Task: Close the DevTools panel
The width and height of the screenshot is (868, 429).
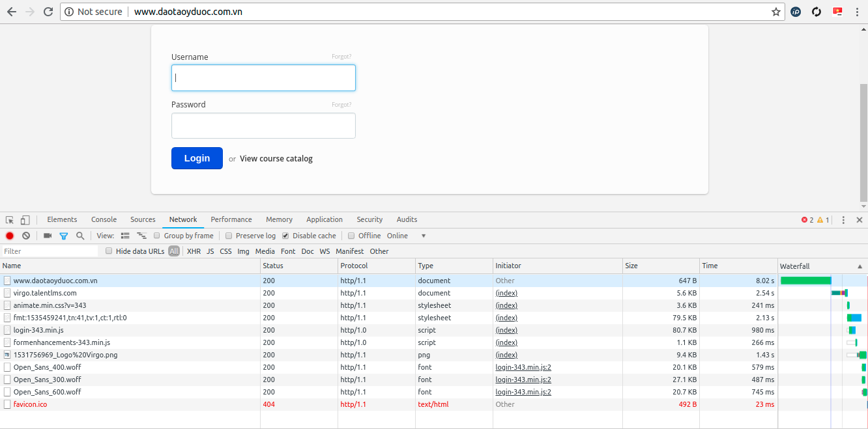Action: coord(860,220)
